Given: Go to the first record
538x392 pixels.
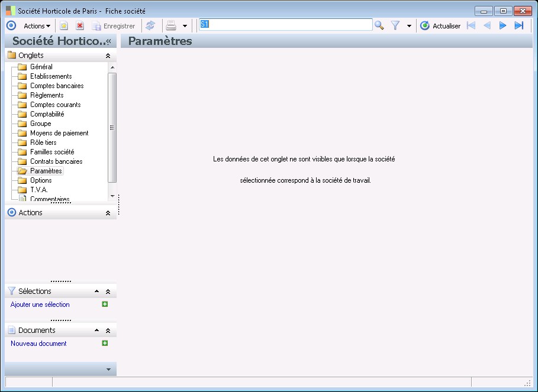Looking at the screenshot, I should pos(471,25).
